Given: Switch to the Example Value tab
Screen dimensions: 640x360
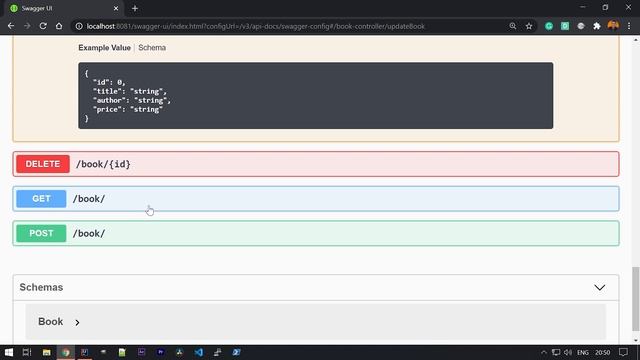Looking at the screenshot, I should [x=104, y=48].
